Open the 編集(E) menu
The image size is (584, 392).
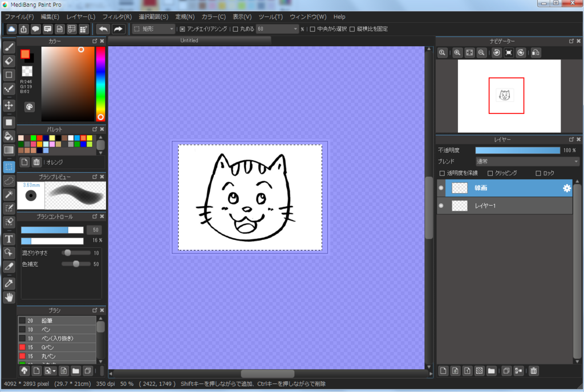(x=50, y=17)
